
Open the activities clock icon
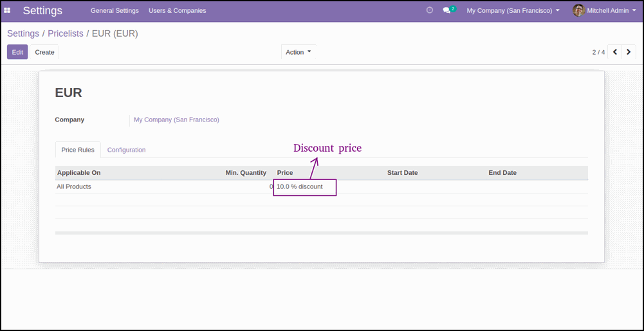[x=430, y=10]
